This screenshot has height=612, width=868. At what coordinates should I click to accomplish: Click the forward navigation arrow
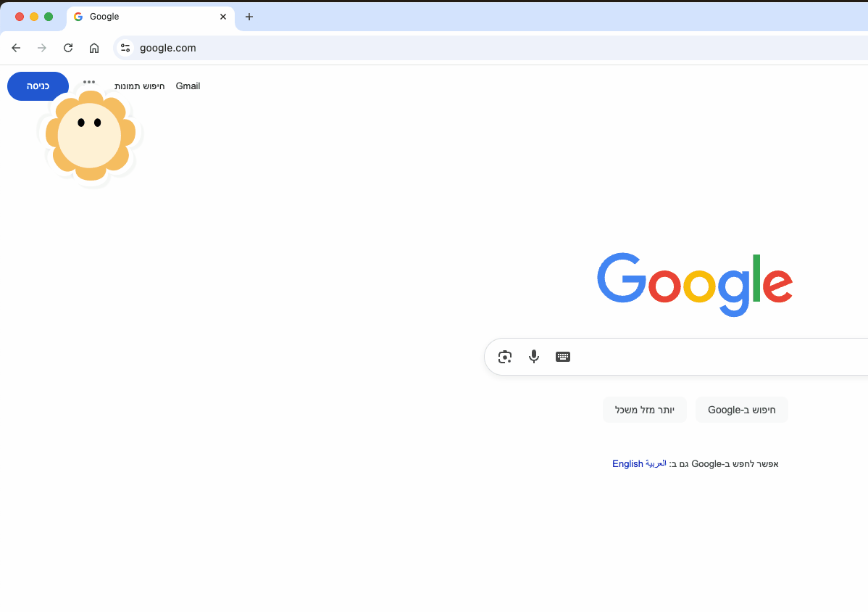click(x=42, y=48)
